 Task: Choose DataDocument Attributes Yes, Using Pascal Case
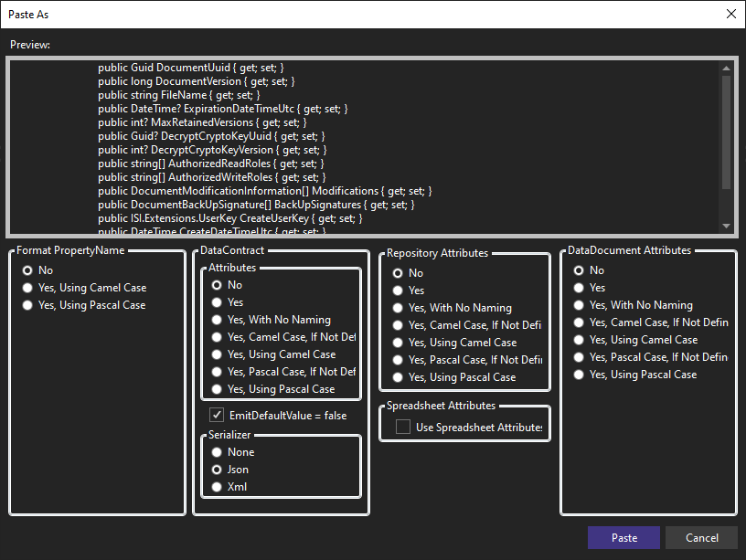(579, 375)
